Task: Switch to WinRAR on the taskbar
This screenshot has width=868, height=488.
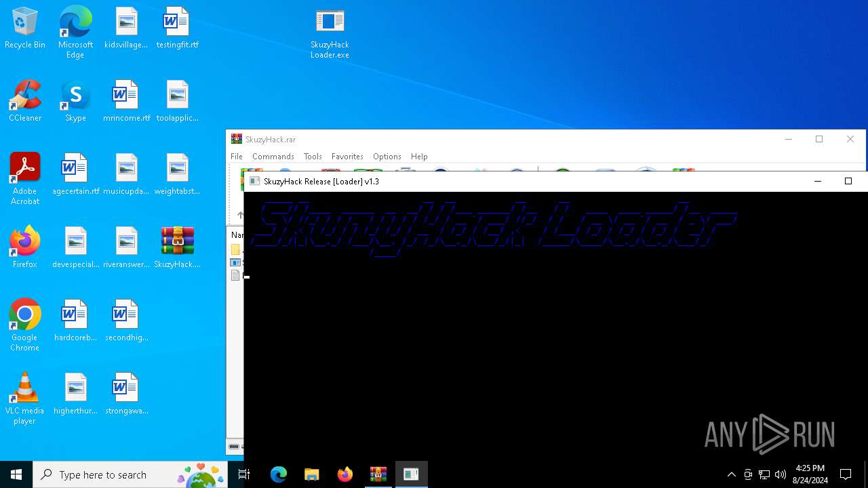Action: pyautogui.click(x=378, y=474)
